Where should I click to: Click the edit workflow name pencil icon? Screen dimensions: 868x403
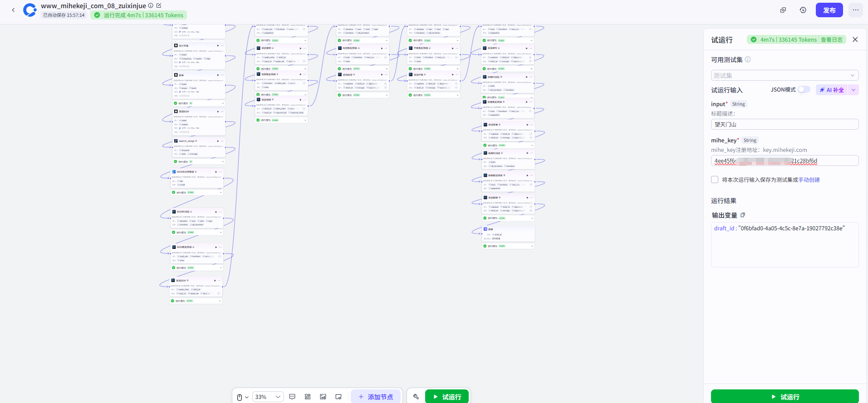click(x=159, y=6)
